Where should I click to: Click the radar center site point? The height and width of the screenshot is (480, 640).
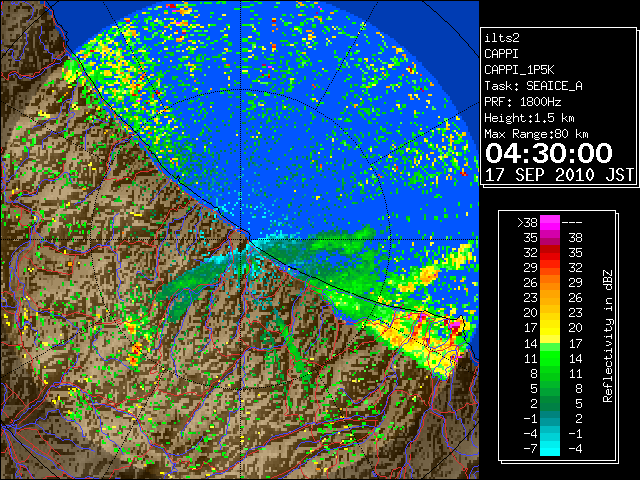(241, 239)
